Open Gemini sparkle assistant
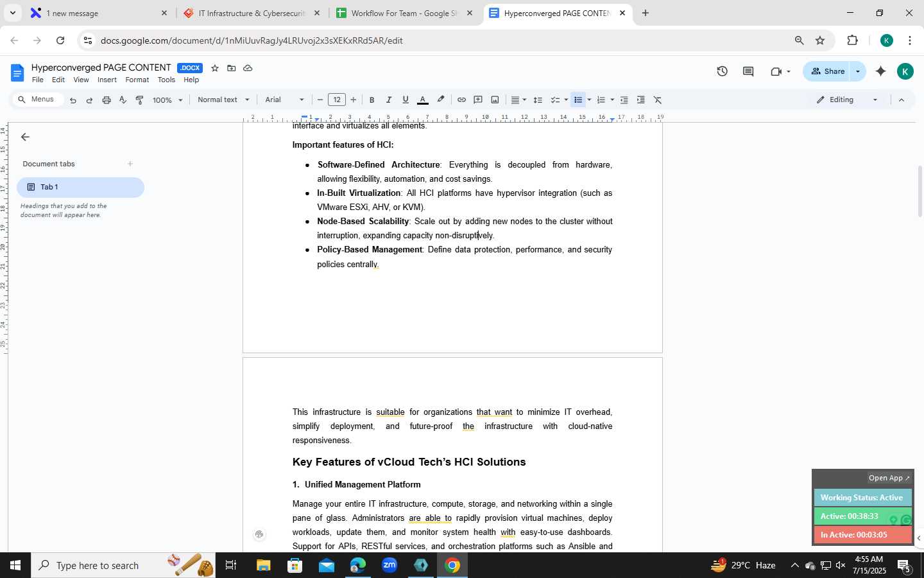 pyautogui.click(x=881, y=71)
